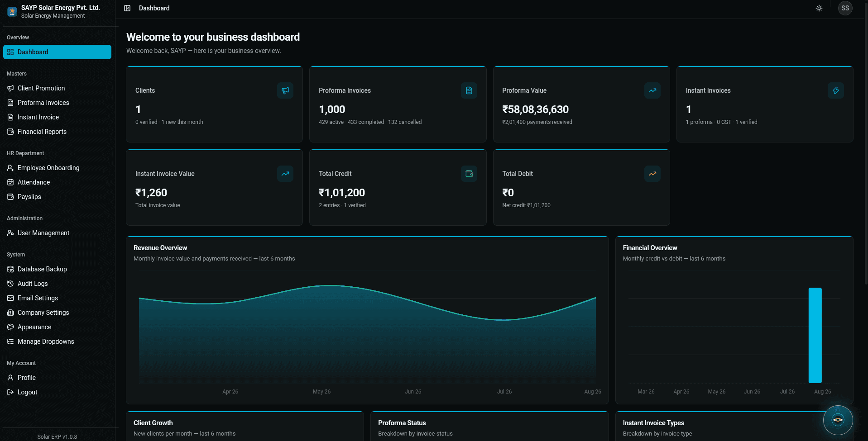View Audit Logs
The height and width of the screenshot is (441, 868).
pos(57,284)
